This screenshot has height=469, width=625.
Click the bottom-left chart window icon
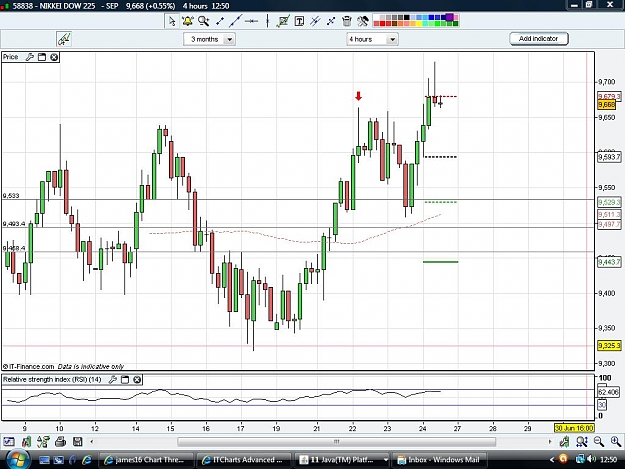click(x=9, y=442)
